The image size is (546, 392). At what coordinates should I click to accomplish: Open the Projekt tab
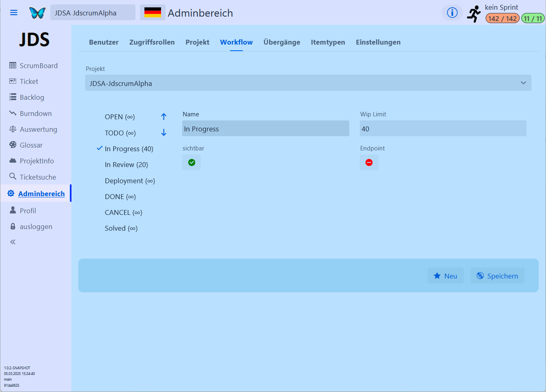coord(198,42)
